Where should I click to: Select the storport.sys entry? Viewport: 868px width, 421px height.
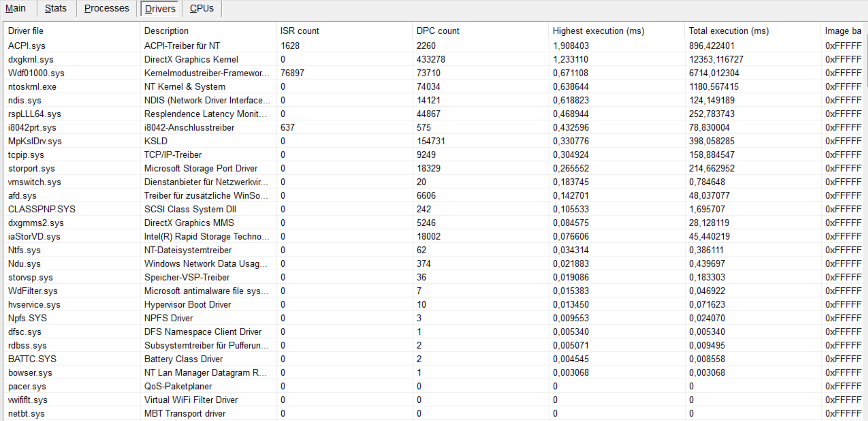click(x=31, y=168)
